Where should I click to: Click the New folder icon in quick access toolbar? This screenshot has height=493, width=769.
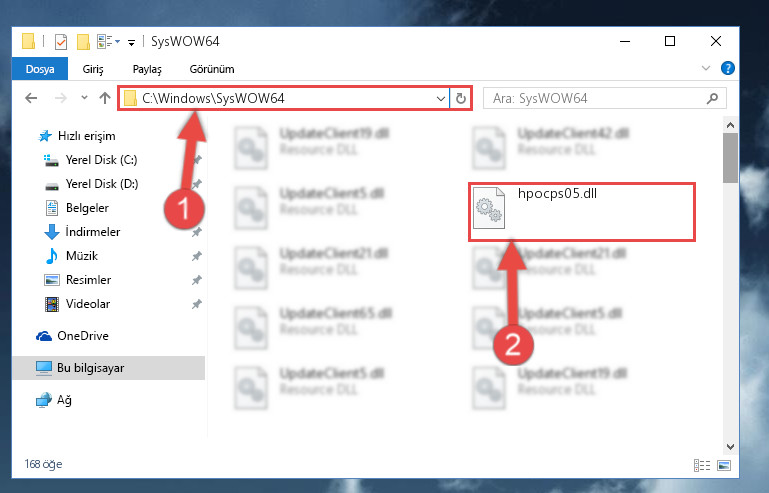(x=83, y=42)
